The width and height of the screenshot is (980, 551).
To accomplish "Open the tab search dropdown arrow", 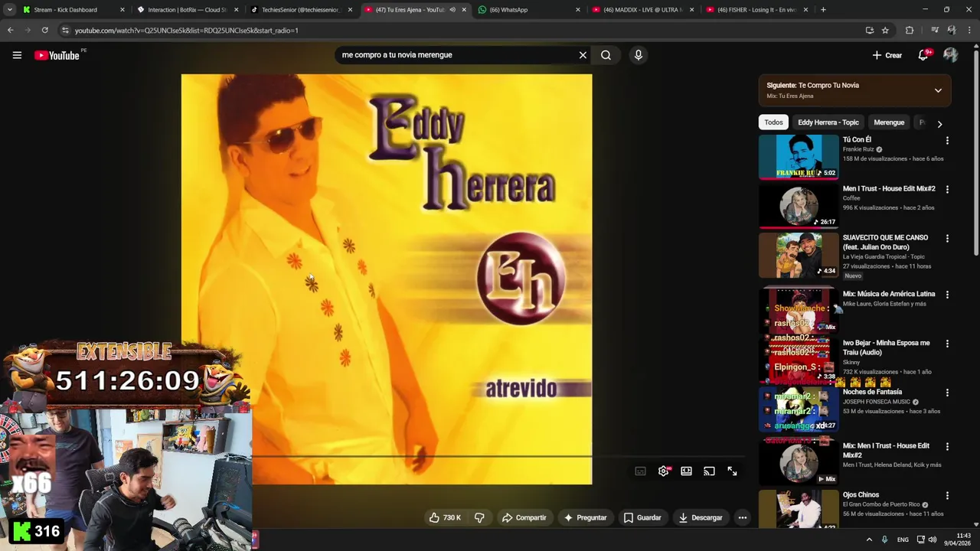I will tap(9, 10).
